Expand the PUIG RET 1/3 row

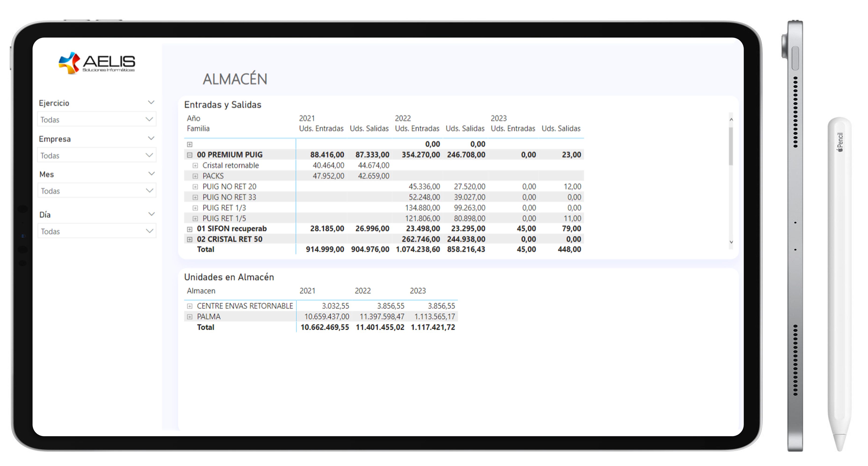[195, 208]
